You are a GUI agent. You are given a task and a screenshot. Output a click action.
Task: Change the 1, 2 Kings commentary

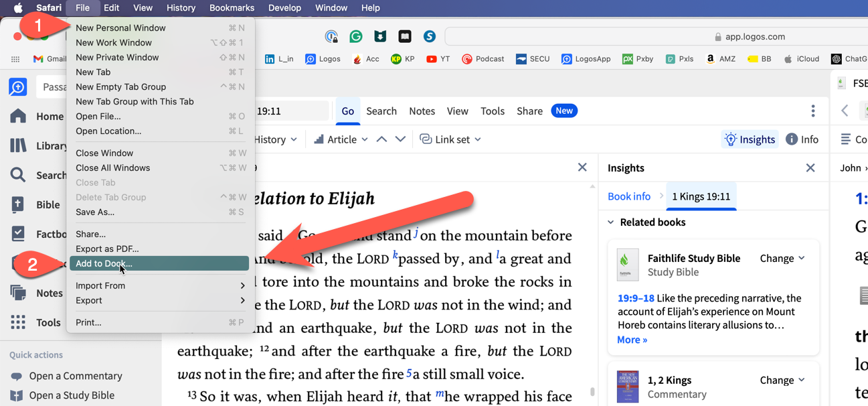782,381
